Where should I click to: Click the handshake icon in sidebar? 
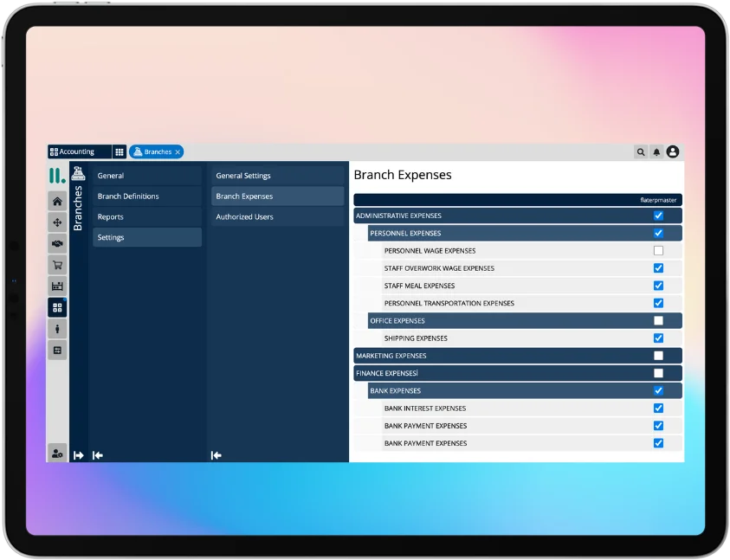[57, 244]
